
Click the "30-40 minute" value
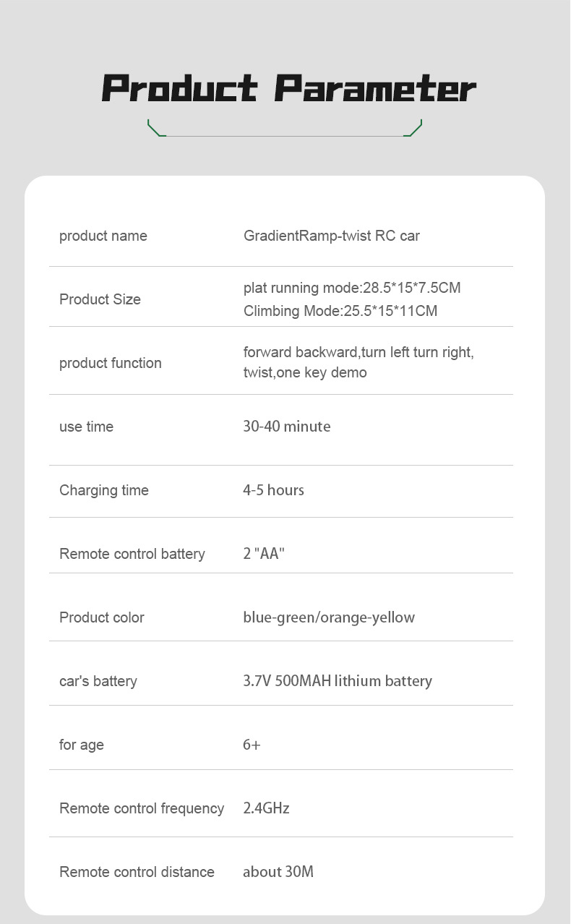pyautogui.click(x=286, y=427)
